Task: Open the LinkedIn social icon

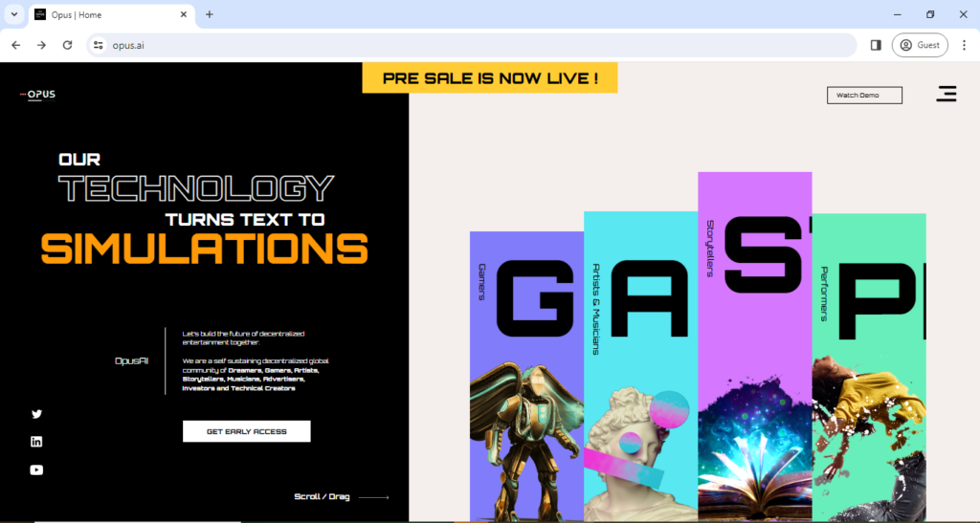Action: pos(36,442)
